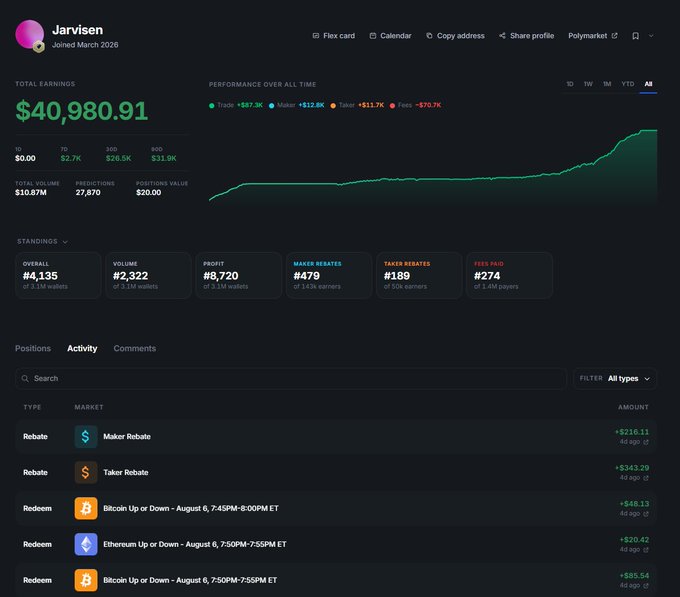Viewport: 680px width, 597px height.
Task: Click the Taker Rebate dollar icon
Action: [86, 472]
